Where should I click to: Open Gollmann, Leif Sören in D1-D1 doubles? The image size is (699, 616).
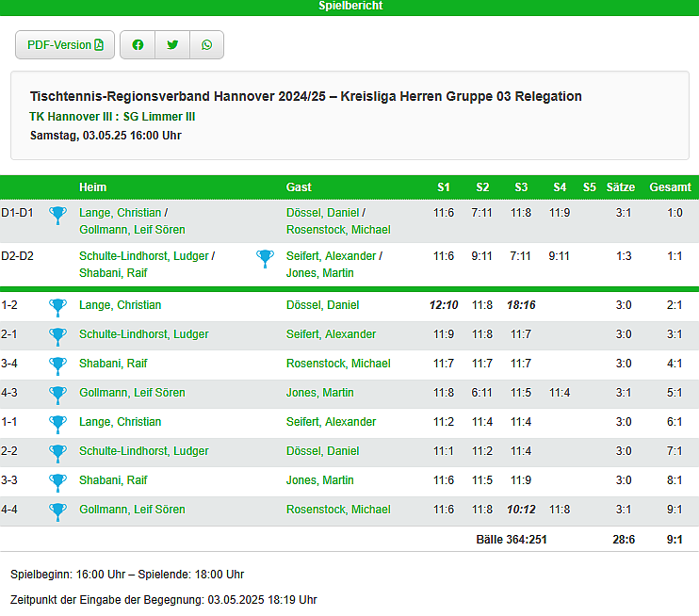pyautogui.click(x=131, y=230)
